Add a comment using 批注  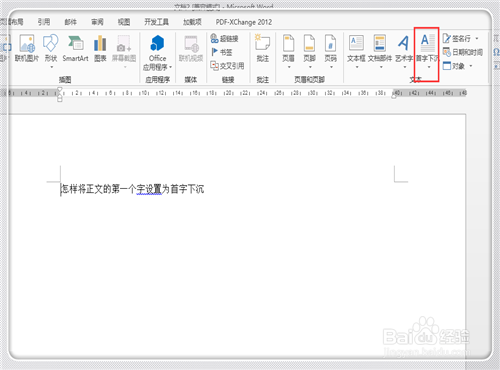click(263, 48)
